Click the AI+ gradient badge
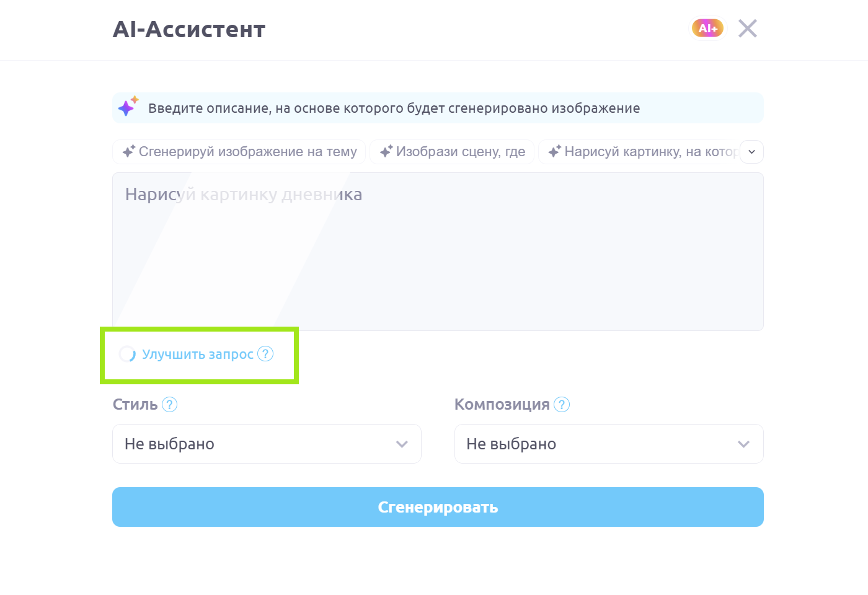The image size is (868, 595). (707, 29)
